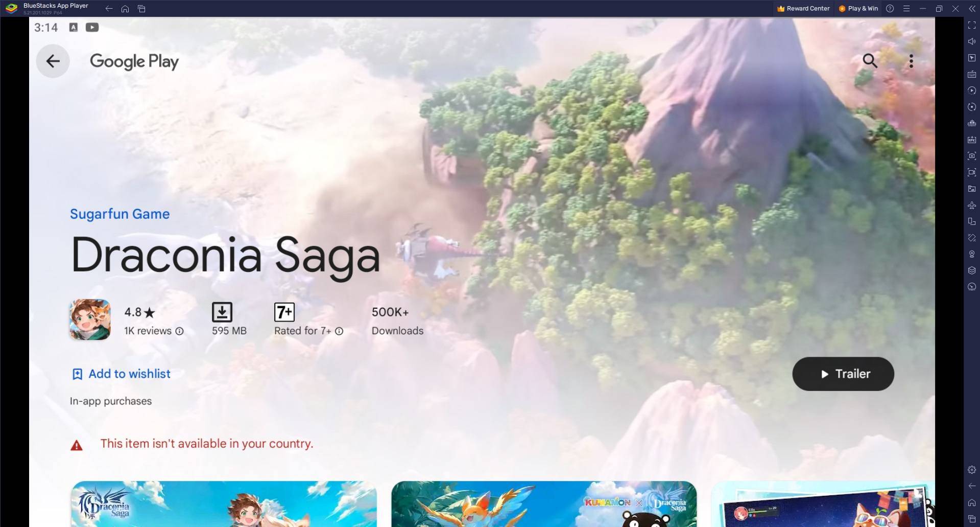
Task: Open the Google Play overflow three-dot menu
Action: point(911,61)
